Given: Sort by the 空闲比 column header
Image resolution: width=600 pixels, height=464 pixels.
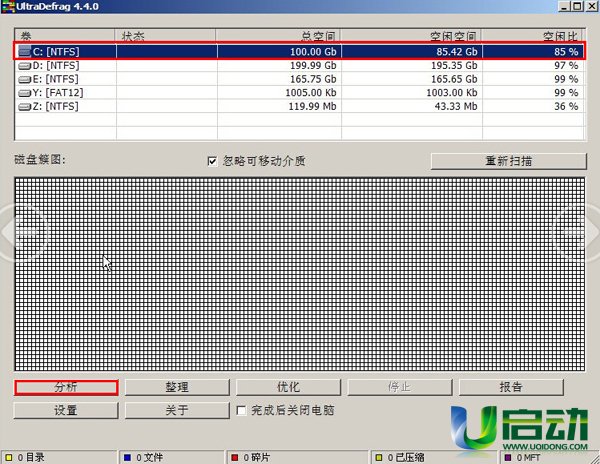Looking at the screenshot, I should tap(533, 36).
